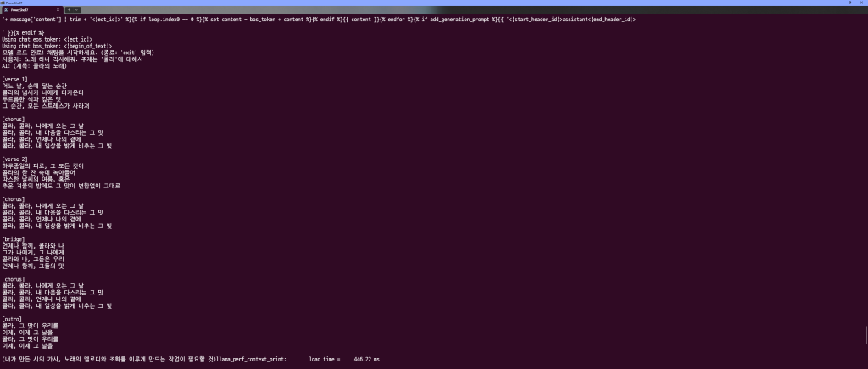Click the '}}{% endif %}' template line

(x=23, y=33)
